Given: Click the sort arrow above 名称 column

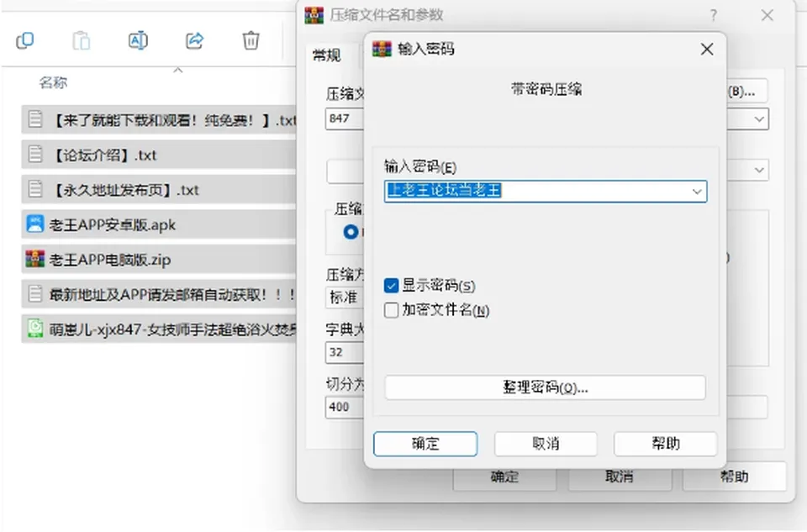Looking at the screenshot, I should [x=178, y=71].
